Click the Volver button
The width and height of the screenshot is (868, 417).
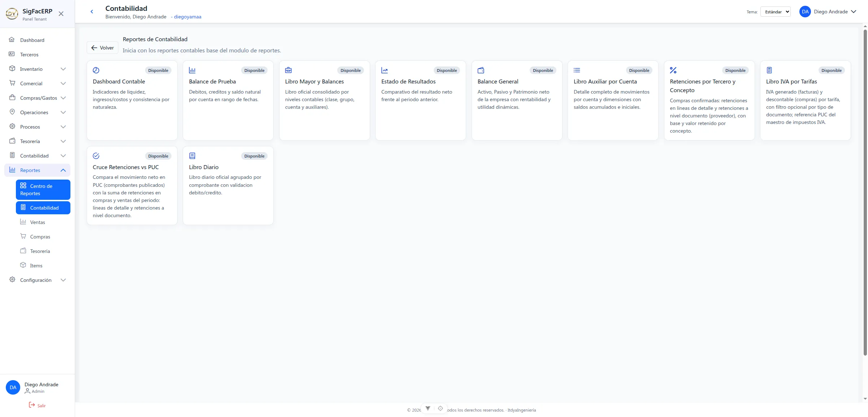pyautogui.click(x=103, y=48)
